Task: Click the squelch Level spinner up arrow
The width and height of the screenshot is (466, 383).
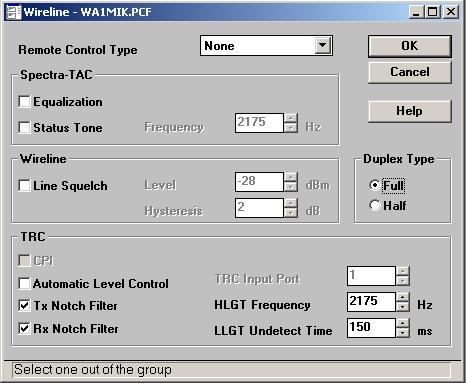Action: pyautogui.click(x=291, y=177)
